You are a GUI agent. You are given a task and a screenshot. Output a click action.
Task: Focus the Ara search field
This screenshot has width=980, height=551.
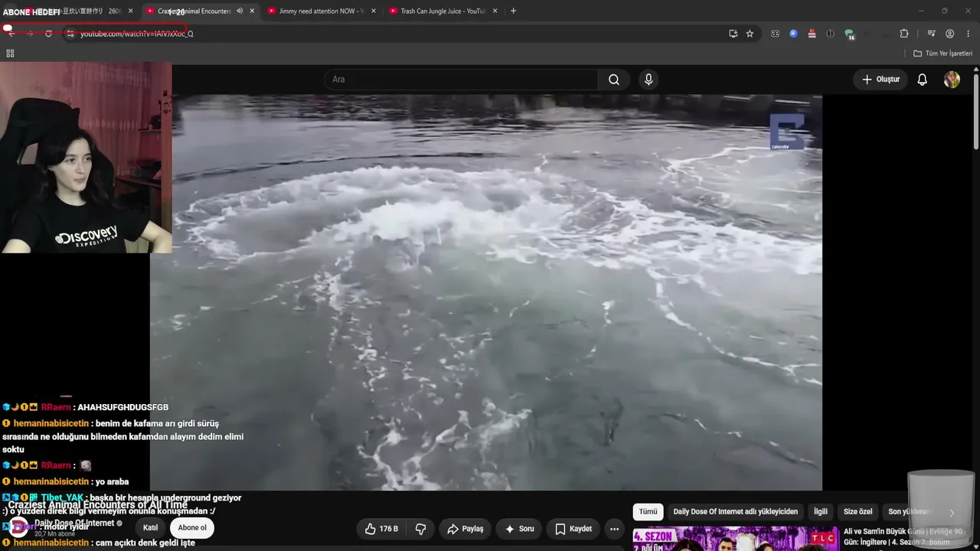coord(462,80)
